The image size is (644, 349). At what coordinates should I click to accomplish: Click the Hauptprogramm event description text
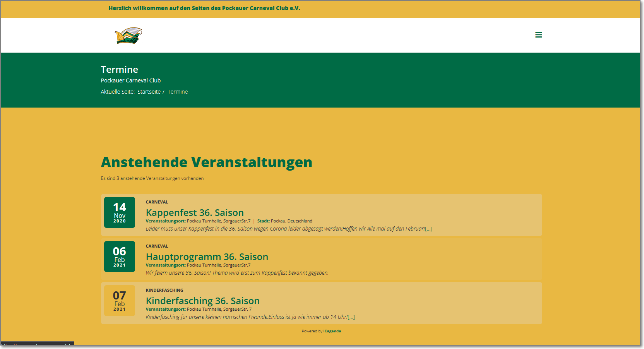pos(237,273)
